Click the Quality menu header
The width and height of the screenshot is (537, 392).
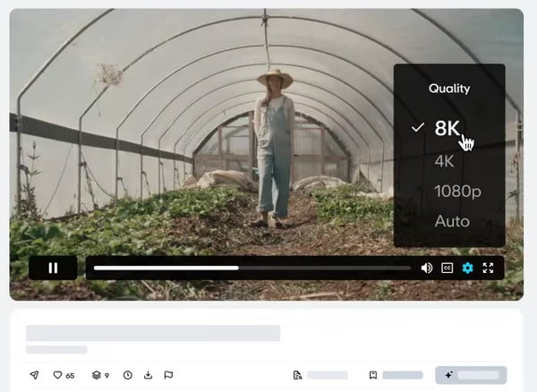pyautogui.click(x=449, y=89)
